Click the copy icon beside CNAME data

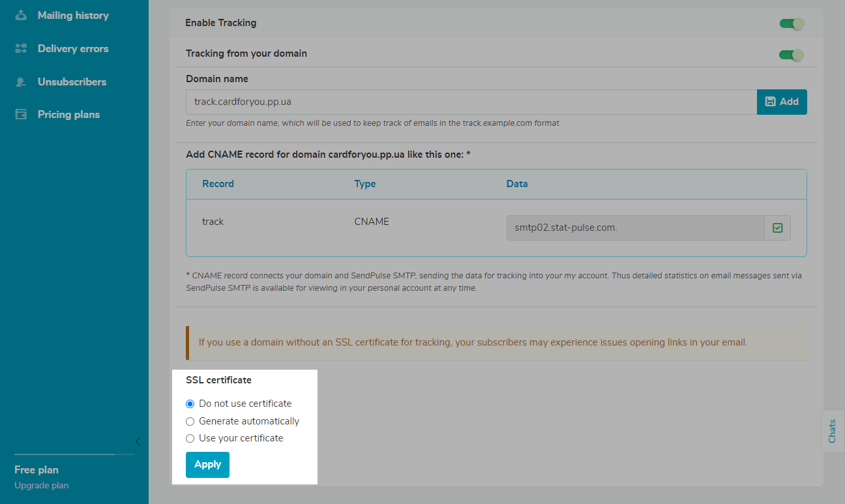777,228
